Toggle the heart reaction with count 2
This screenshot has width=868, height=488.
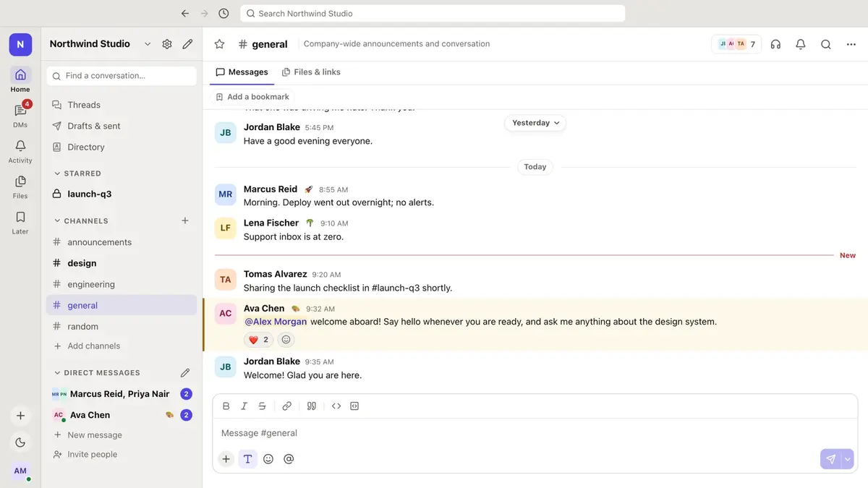(x=258, y=340)
